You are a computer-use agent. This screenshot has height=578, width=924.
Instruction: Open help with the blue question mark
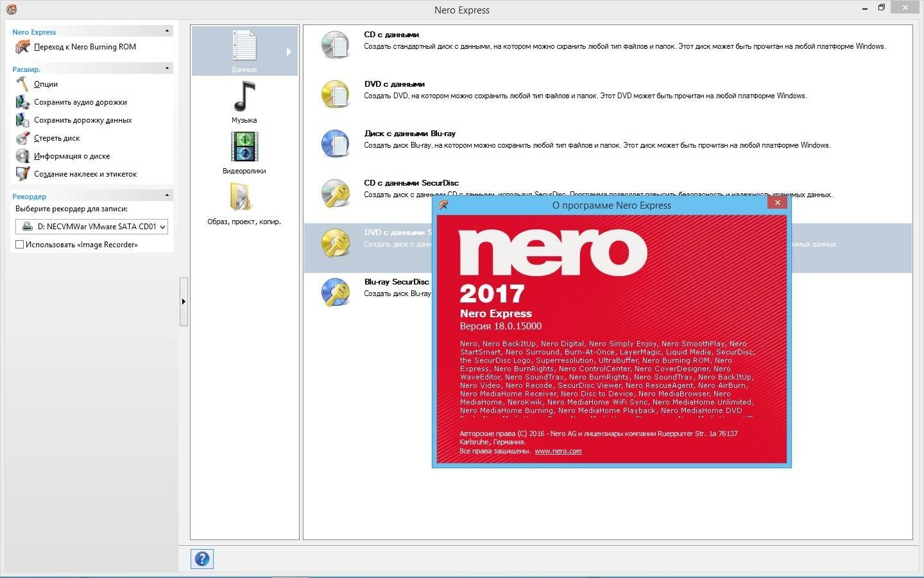pos(202,559)
